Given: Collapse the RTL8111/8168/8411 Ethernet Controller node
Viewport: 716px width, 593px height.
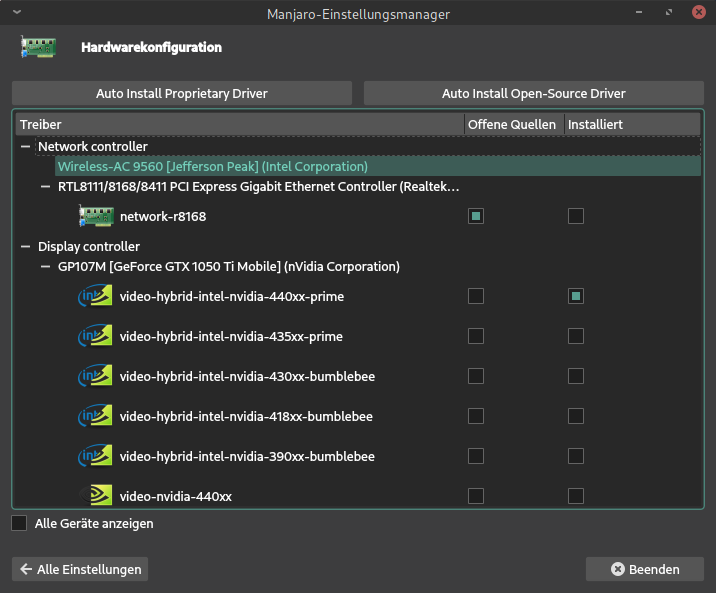Looking at the screenshot, I should [45, 187].
